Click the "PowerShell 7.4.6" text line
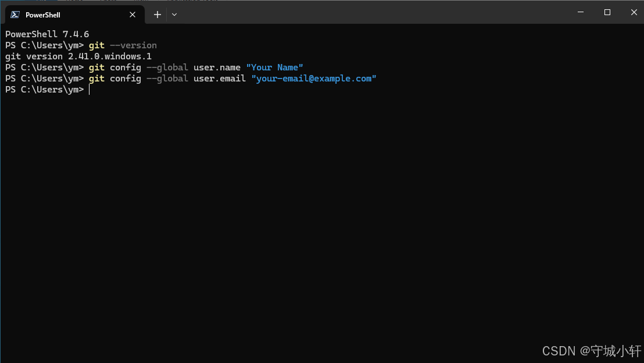This screenshot has width=644, height=363. (47, 34)
